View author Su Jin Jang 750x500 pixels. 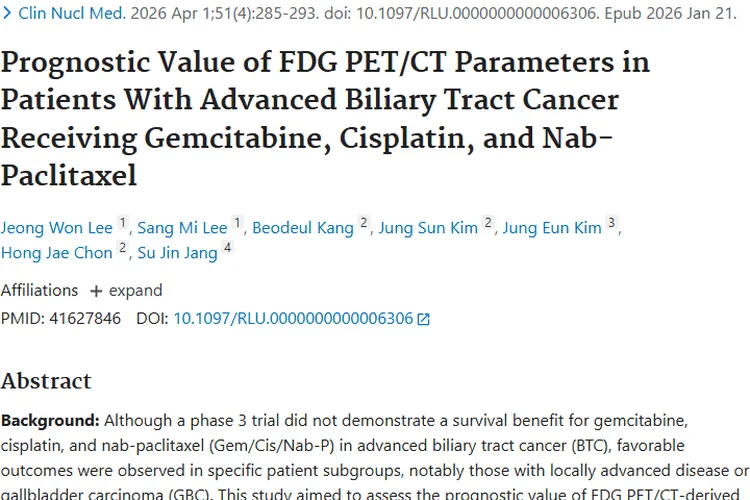[177, 253]
